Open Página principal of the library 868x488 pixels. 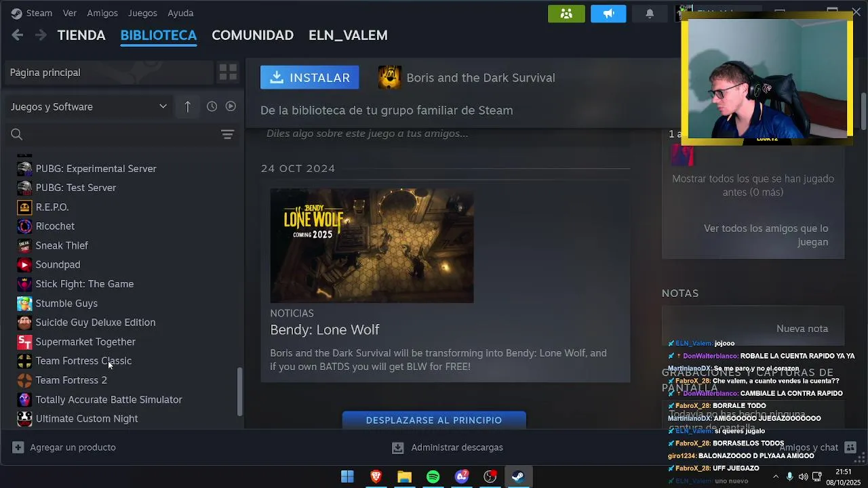coord(108,73)
